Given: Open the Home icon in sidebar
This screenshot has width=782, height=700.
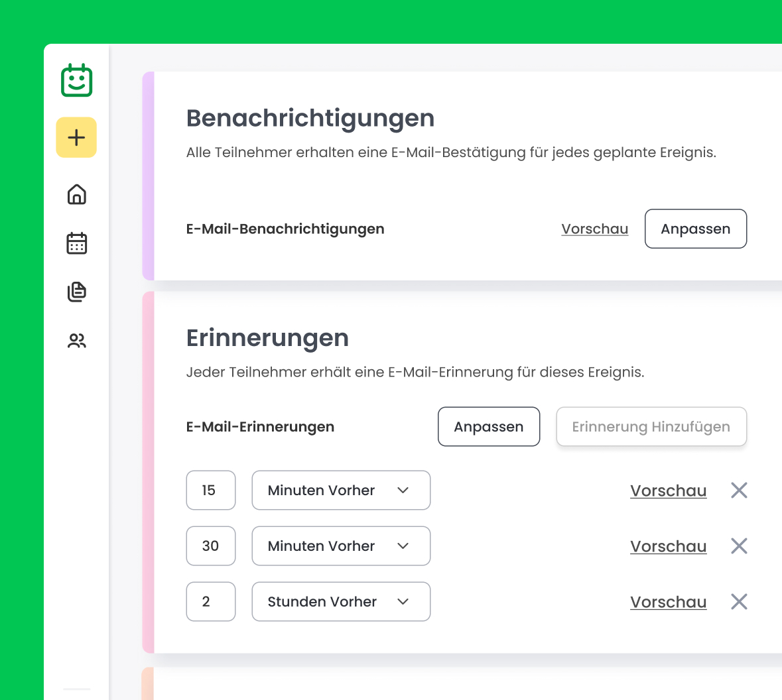Looking at the screenshot, I should click(x=77, y=194).
